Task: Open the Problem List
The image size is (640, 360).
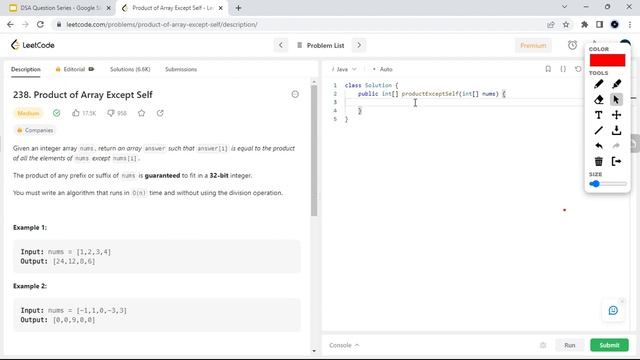Action: coord(320,45)
